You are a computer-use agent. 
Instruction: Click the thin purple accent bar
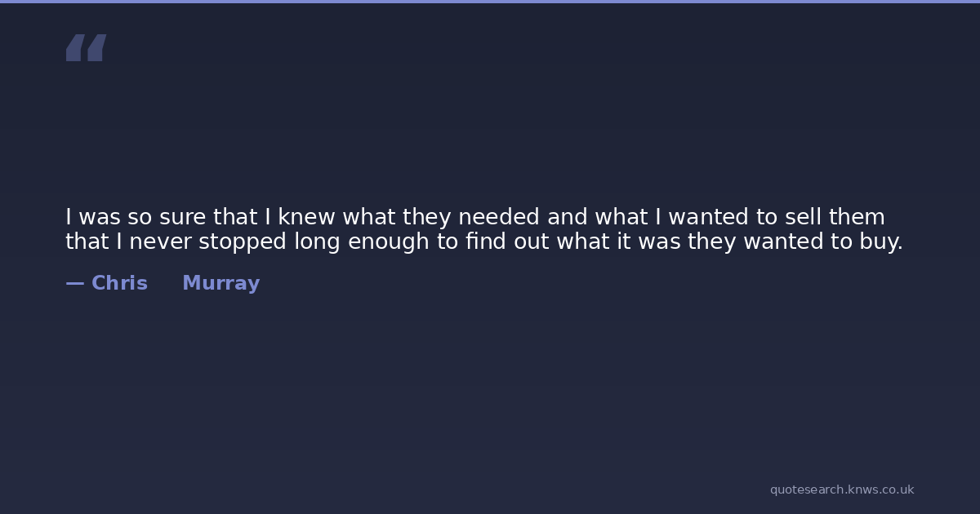pos(490,2)
